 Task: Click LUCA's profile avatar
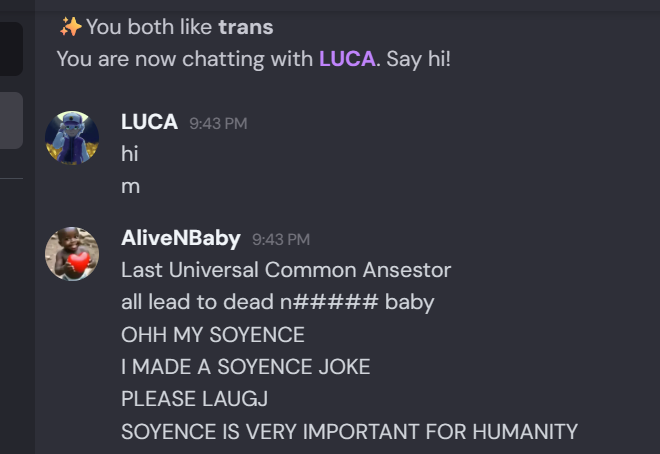click(72, 137)
